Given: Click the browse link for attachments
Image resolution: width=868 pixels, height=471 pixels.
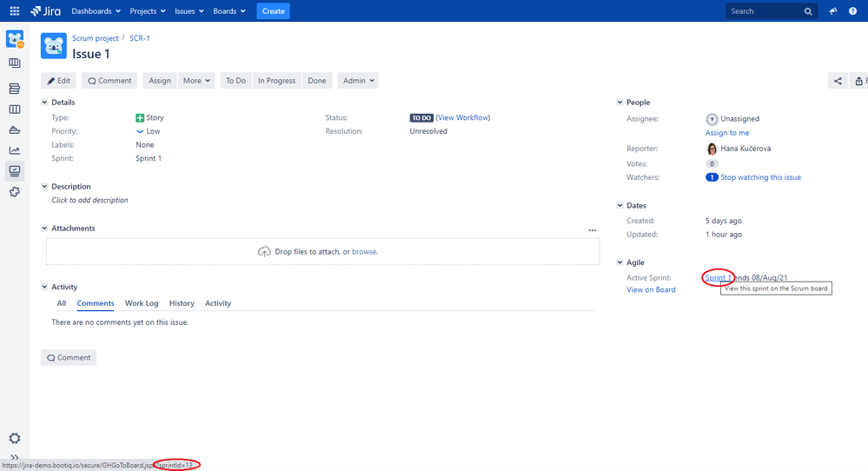Looking at the screenshot, I should (364, 252).
